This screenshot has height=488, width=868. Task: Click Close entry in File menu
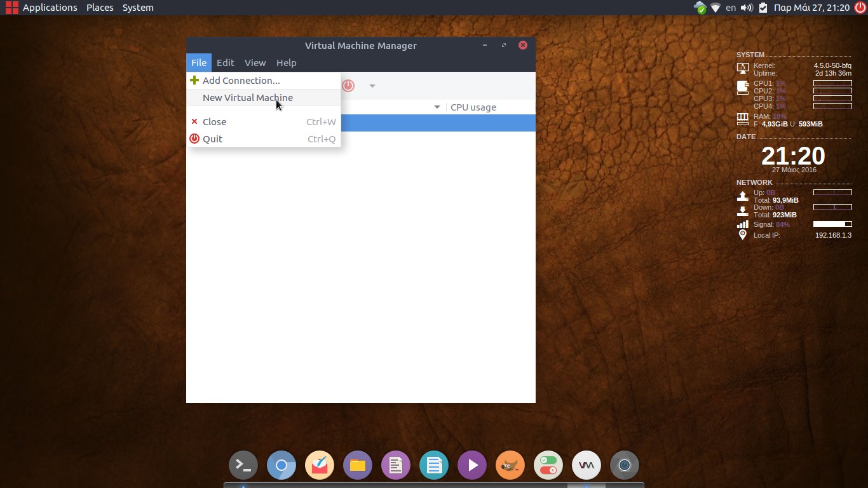tap(214, 122)
